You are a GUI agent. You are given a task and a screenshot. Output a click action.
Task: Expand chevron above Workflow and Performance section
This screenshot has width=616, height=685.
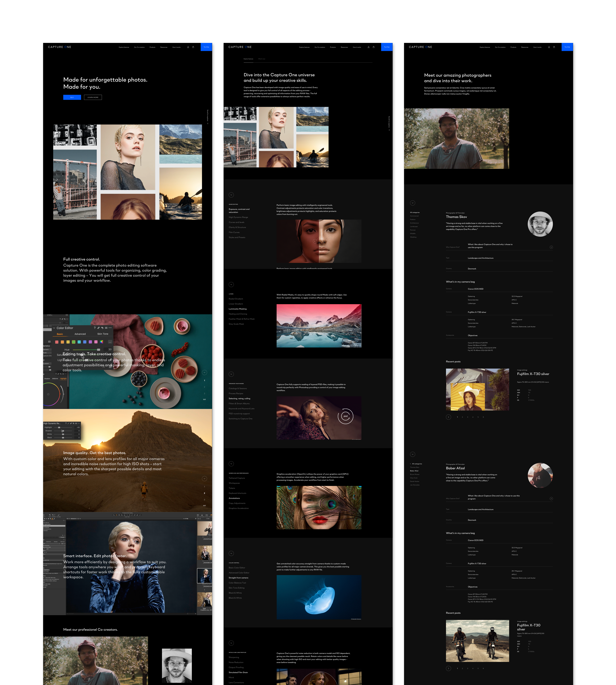point(231,464)
